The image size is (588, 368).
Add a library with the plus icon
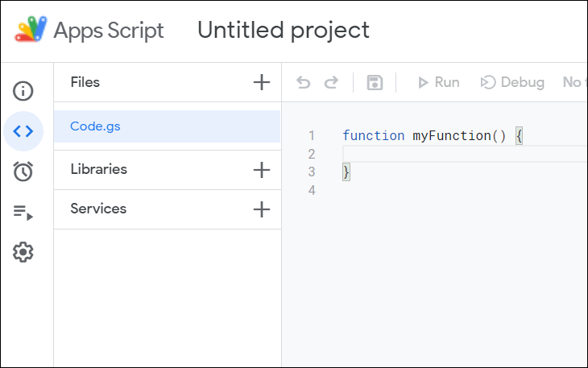tap(261, 170)
